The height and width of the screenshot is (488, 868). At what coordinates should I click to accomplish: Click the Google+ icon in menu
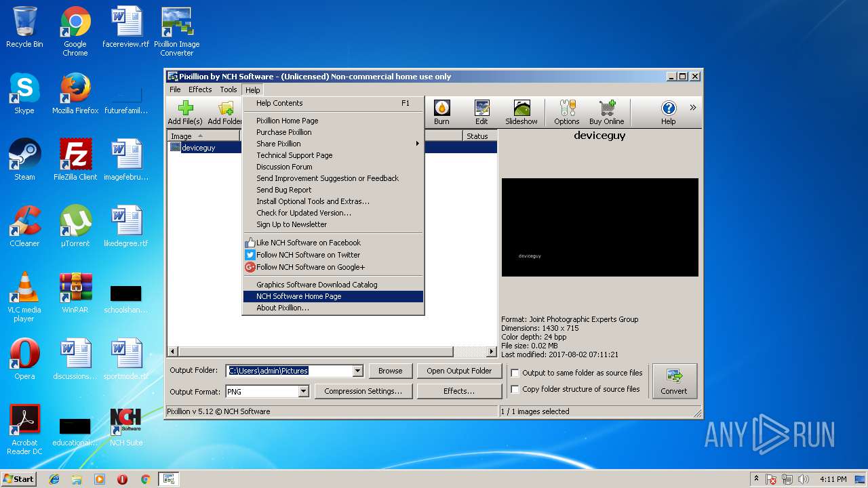pyautogui.click(x=250, y=267)
